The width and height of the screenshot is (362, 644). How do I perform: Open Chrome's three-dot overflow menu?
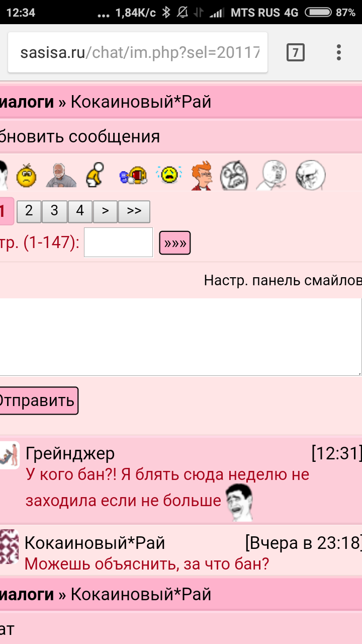339,52
